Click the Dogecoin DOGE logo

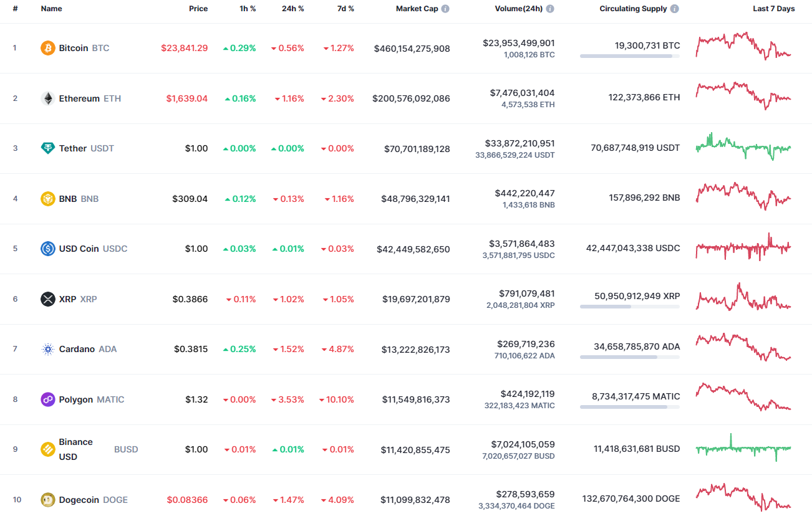click(47, 500)
